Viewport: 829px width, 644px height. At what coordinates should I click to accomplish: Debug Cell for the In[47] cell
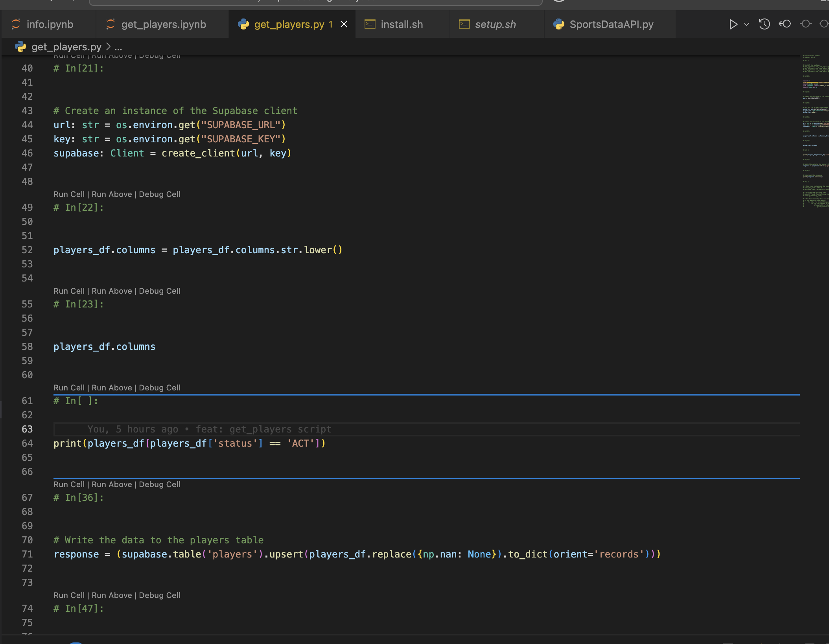pyautogui.click(x=160, y=595)
